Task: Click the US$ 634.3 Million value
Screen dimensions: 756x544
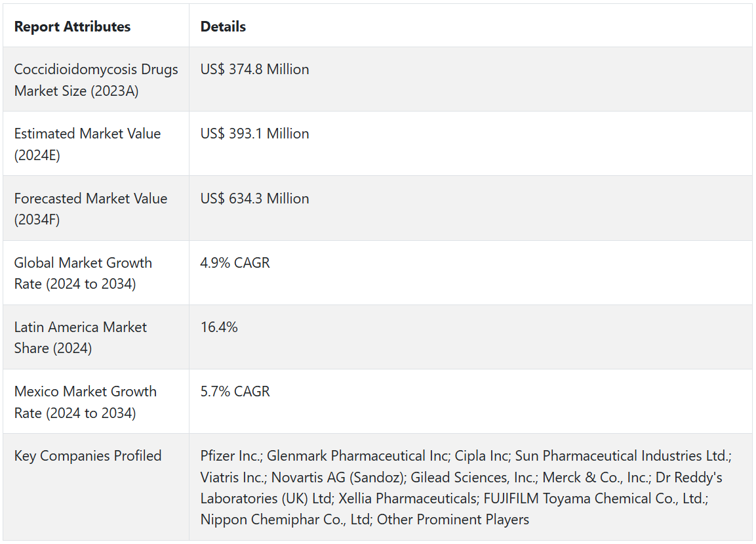Action: tap(254, 199)
